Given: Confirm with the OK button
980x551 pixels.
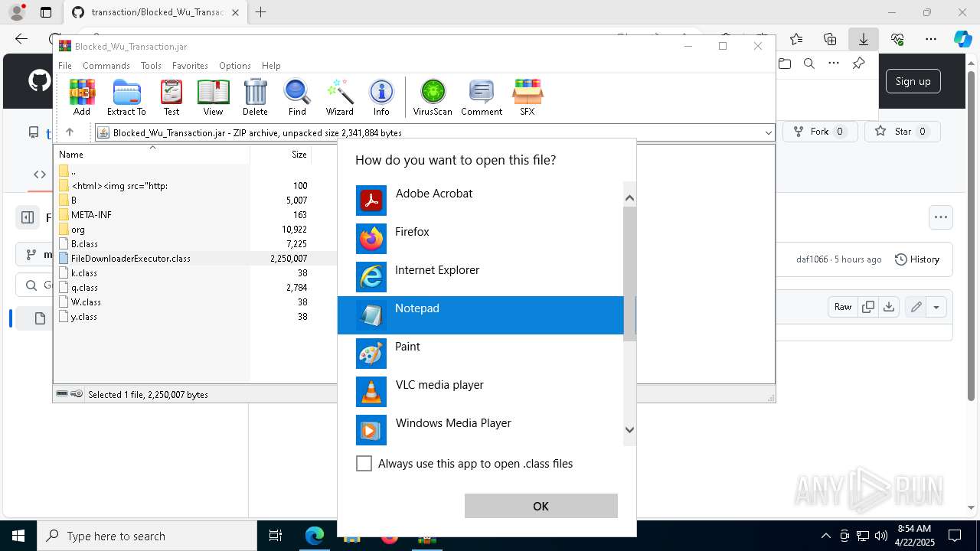Looking at the screenshot, I should [x=541, y=506].
